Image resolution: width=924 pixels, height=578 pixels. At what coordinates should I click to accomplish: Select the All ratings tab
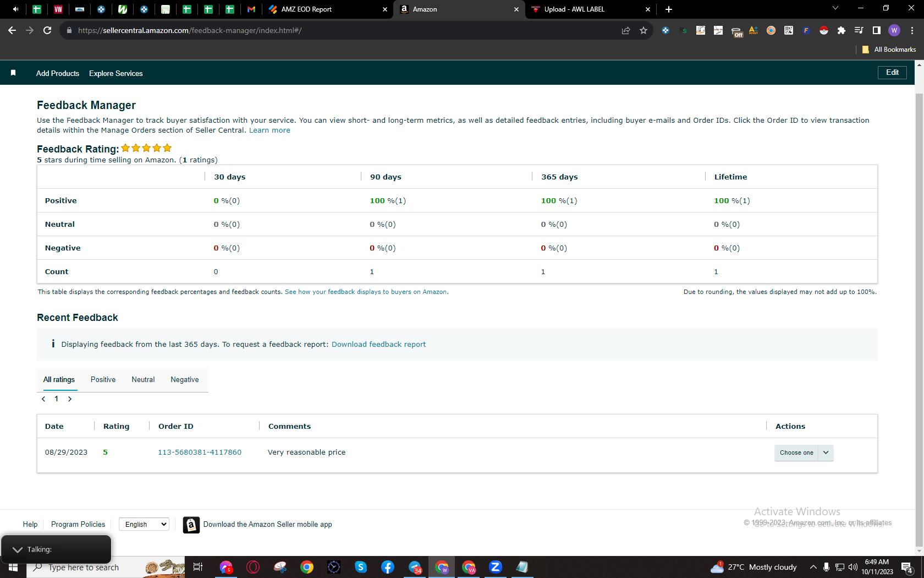click(59, 380)
